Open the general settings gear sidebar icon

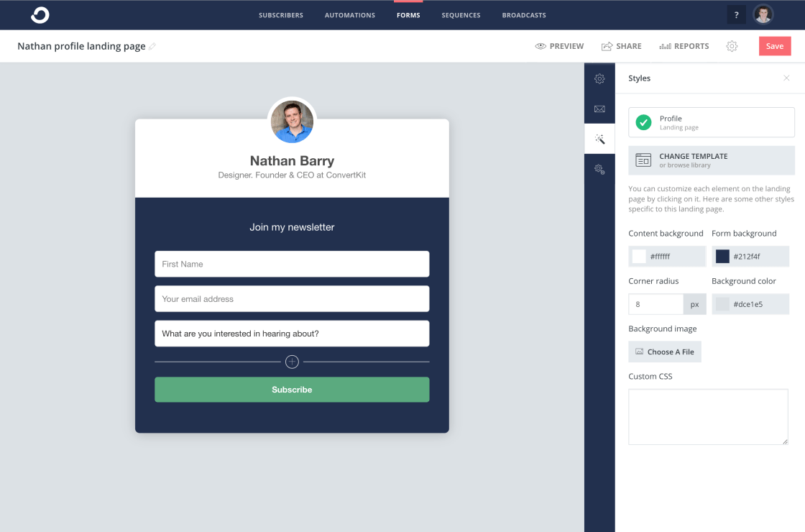599,78
